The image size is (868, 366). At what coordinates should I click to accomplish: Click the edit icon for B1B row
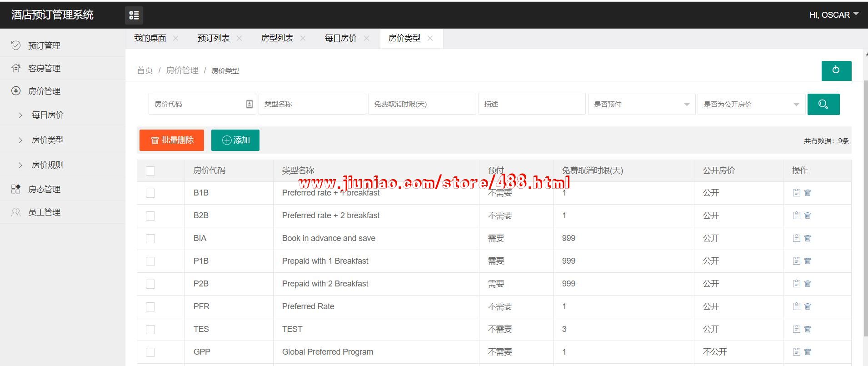coord(796,193)
